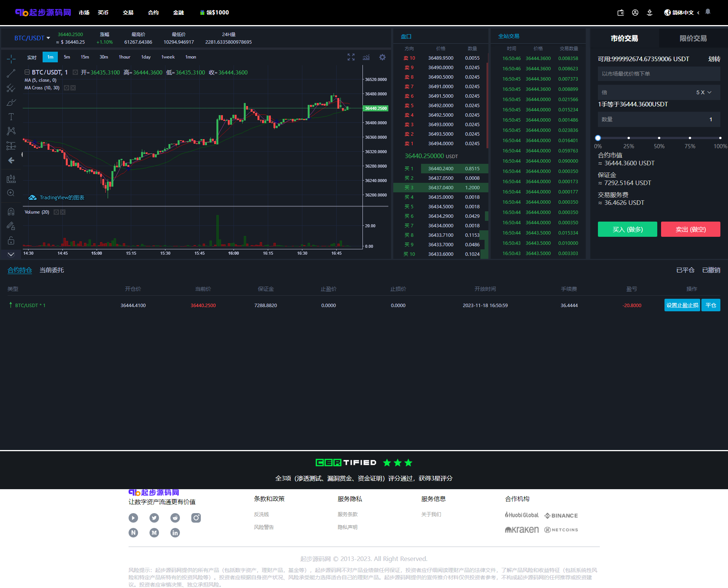The height and width of the screenshot is (588, 728).
Task: Open the 市场 menu item
Action: click(84, 13)
